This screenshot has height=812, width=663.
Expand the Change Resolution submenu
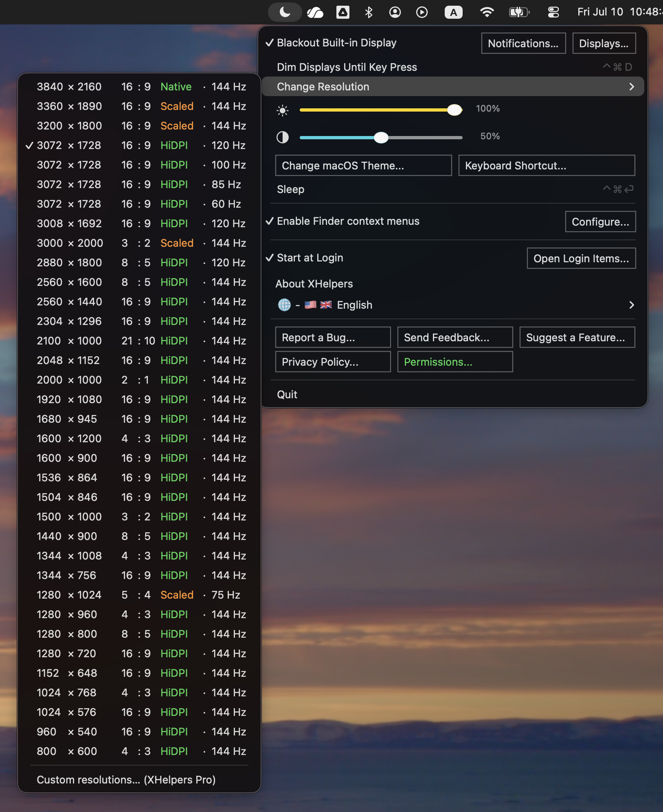(452, 87)
